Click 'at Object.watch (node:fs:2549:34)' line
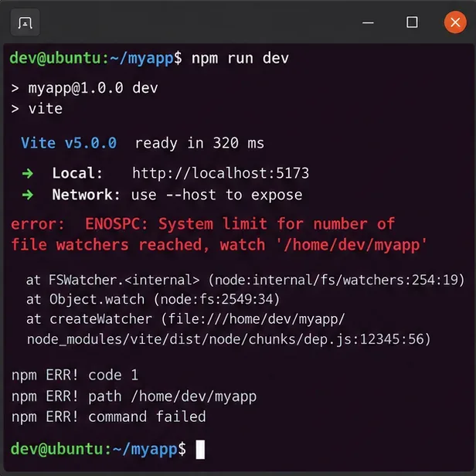The width and height of the screenshot is (476, 476). (153, 299)
